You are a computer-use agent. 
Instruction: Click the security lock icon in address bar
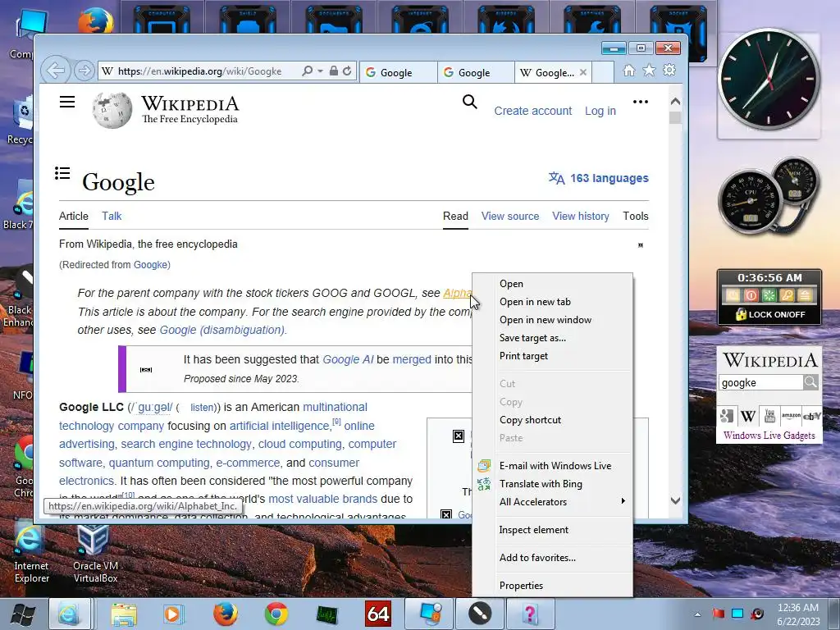pyautogui.click(x=333, y=71)
